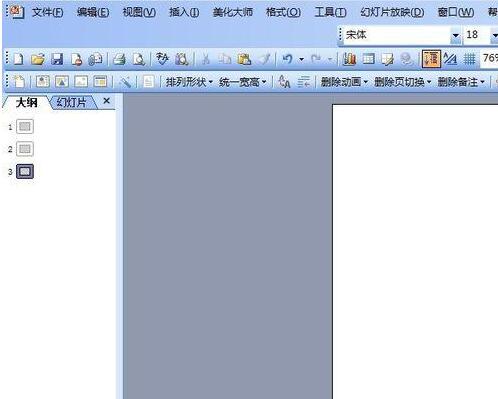
Task: Open the 幻灯片放映(D) menu
Action: pos(392,12)
